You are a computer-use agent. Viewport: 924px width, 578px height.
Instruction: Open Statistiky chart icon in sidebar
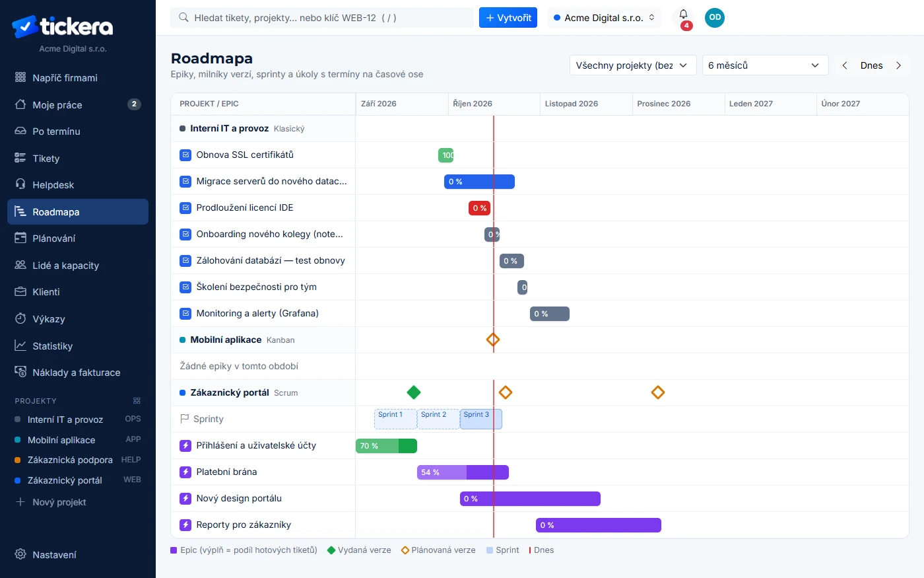click(20, 345)
